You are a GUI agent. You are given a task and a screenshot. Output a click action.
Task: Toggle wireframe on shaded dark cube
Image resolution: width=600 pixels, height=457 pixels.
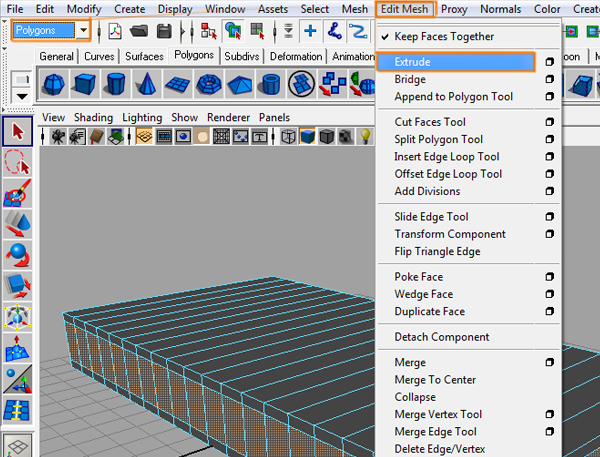coord(326,137)
